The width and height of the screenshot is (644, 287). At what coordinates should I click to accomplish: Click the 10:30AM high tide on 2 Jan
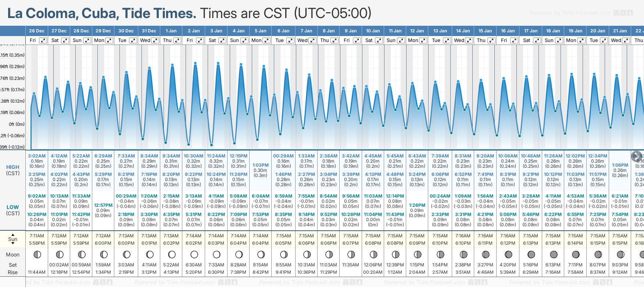(x=193, y=156)
